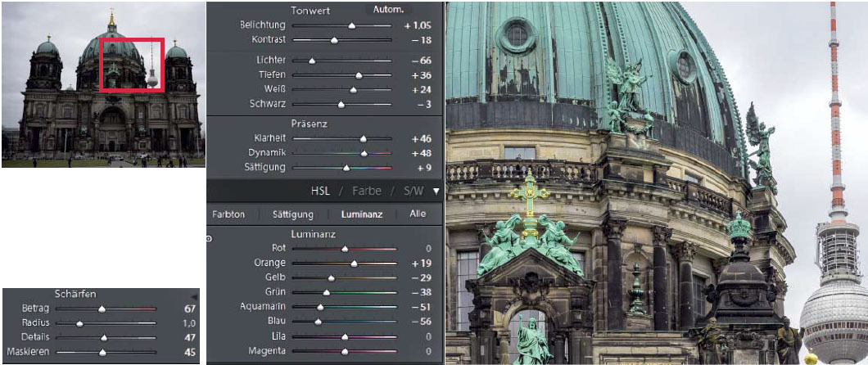Click the Belichtung value +1,05
The width and height of the screenshot is (868, 365).
pos(418,25)
